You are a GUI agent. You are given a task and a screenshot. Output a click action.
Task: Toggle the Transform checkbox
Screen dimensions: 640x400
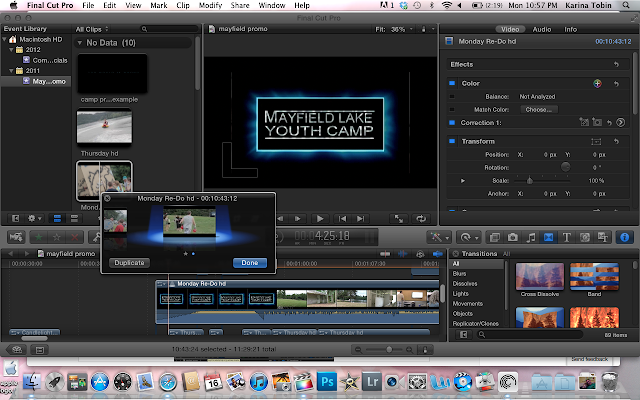tap(452, 141)
